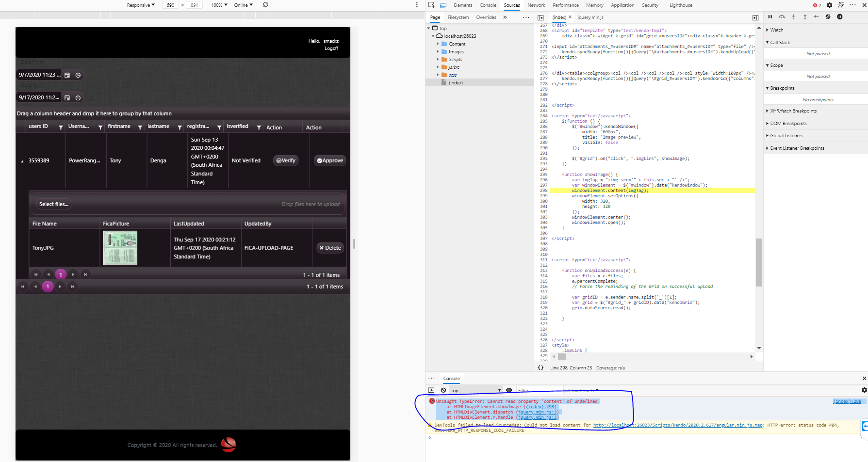This screenshot has height=462, width=868.
Task: Switch to the Elements tab
Action: (463, 5)
